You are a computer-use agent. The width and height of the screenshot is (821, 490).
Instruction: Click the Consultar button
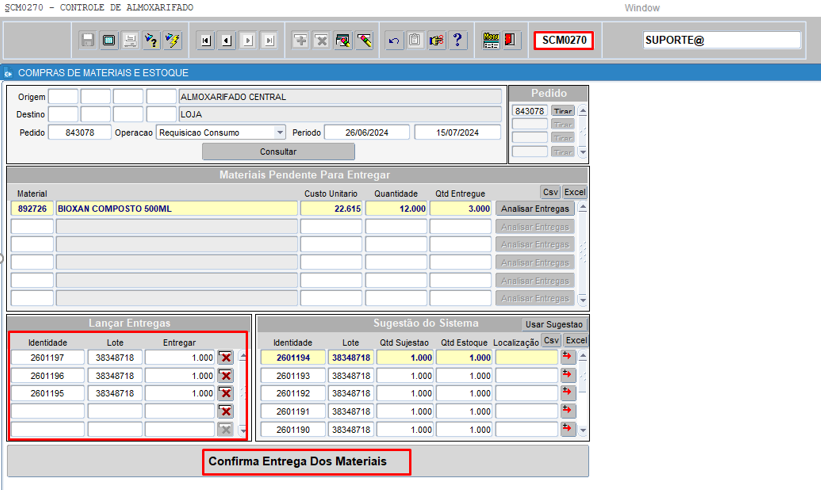pyautogui.click(x=278, y=152)
